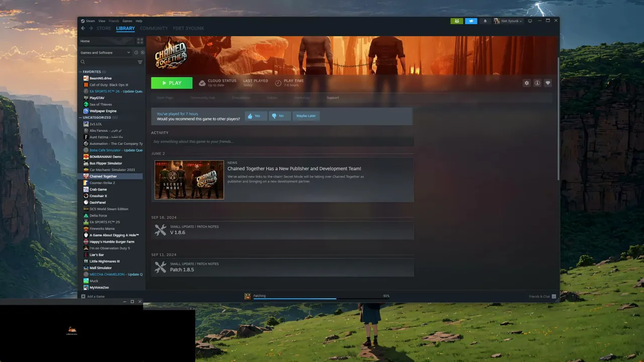Go forward with the forward arrow
Viewport: 644px width, 362px height.
pyautogui.click(x=91, y=28)
